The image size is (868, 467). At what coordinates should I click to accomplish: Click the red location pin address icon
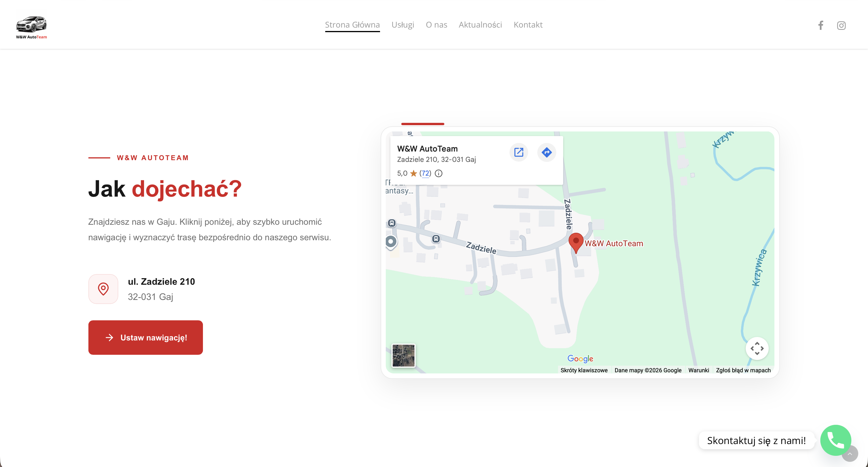[x=103, y=289]
